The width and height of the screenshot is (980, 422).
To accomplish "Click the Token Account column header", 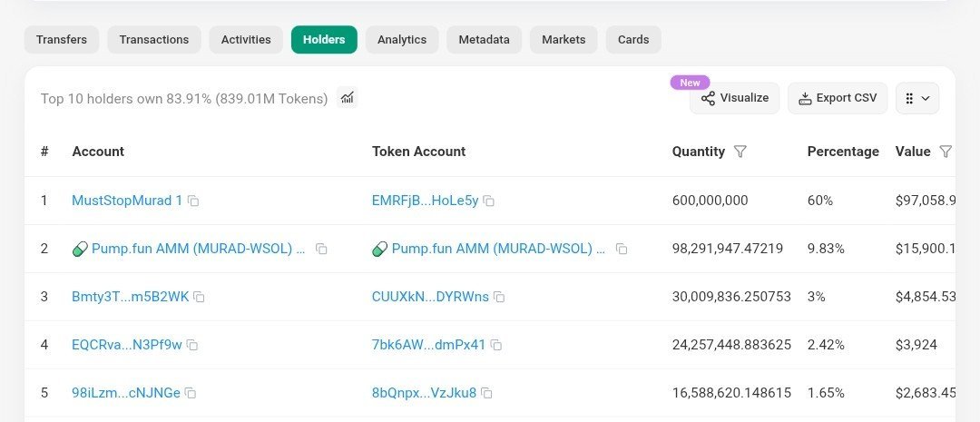I will [x=418, y=152].
